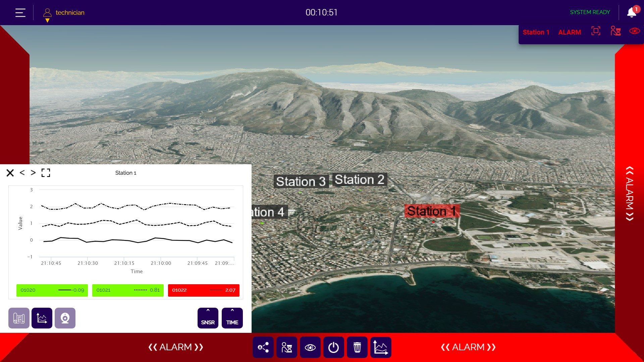Select the Station 4 map label
The width and height of the screenshot is (644, 362).
[x=270, y=212]
